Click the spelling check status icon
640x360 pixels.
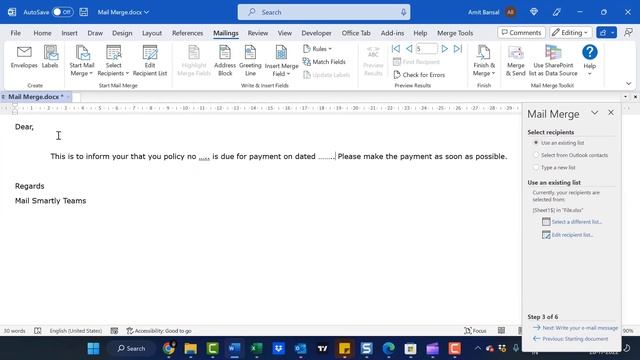pyautogui.click(x=38, y=331)
